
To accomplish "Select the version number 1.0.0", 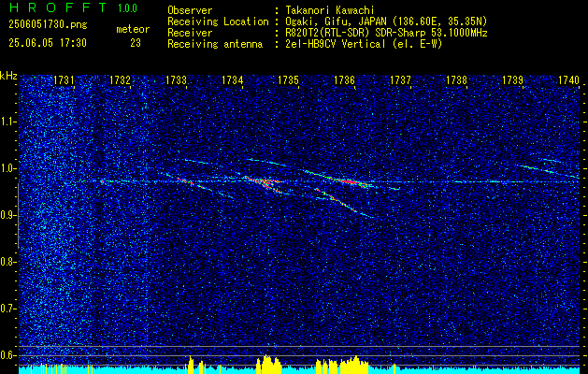I will (x=127, y=8).
